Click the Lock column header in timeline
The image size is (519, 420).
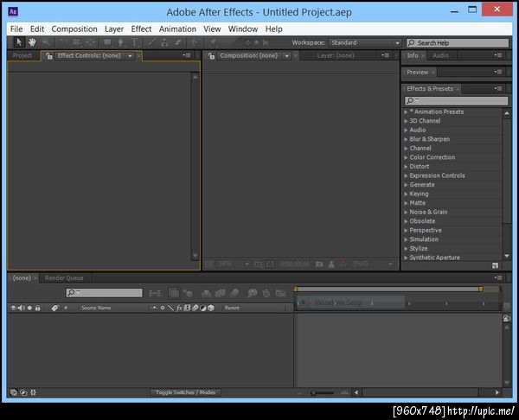coord(38,308)
